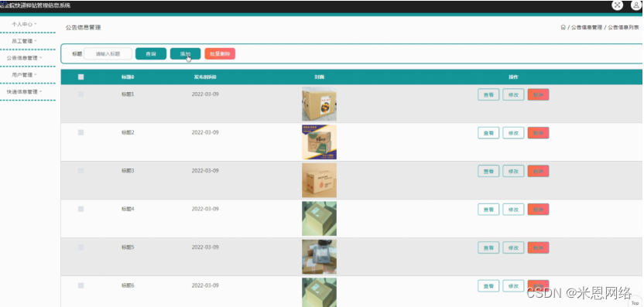
Task: Focus the 请输入标题 search field
Action: point(108,54)
